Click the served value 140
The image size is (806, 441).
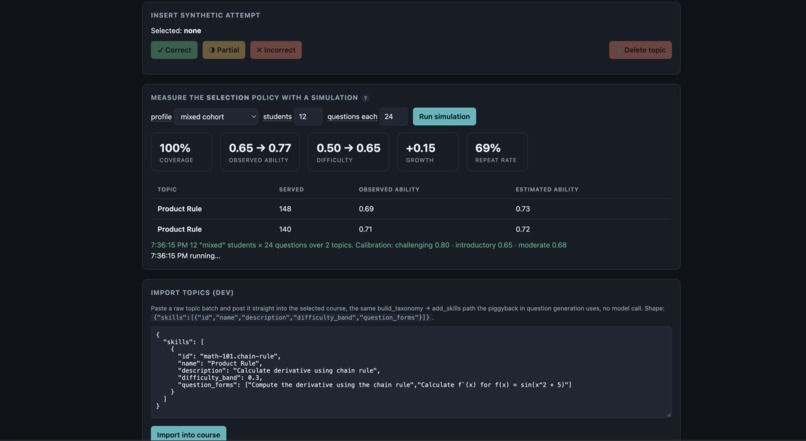pos(285,229)
